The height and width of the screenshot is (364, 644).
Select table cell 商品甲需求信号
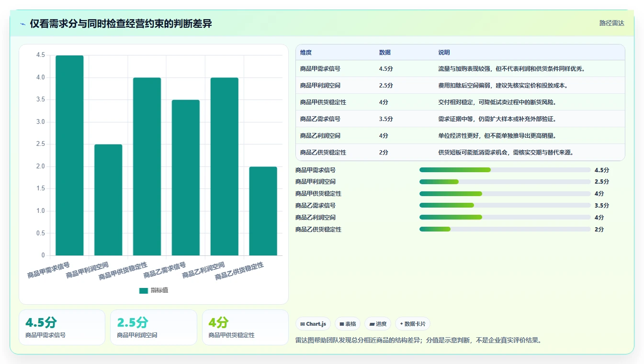tap(320, 69)
